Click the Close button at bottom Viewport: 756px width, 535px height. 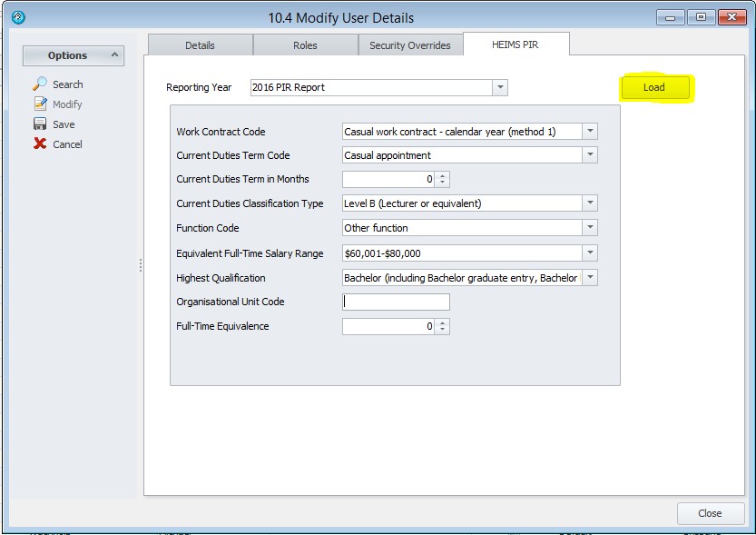(710, 513)
